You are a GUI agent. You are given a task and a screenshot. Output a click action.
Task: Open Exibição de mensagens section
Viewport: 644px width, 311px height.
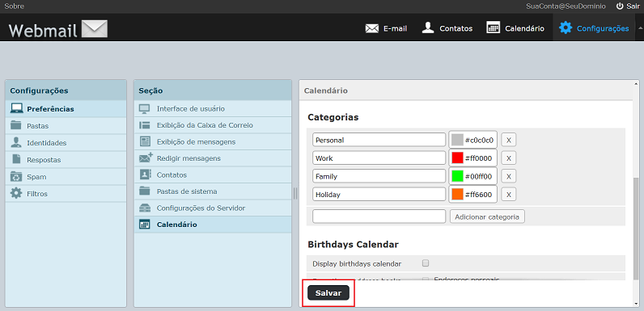point(213,141)
